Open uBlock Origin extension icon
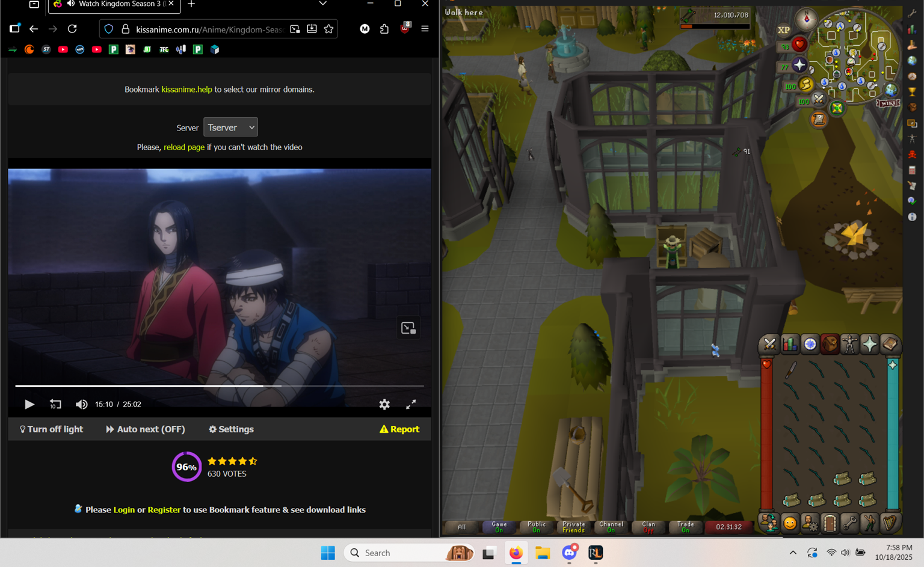Screen dimensions: 924x567 click(405, 28)
